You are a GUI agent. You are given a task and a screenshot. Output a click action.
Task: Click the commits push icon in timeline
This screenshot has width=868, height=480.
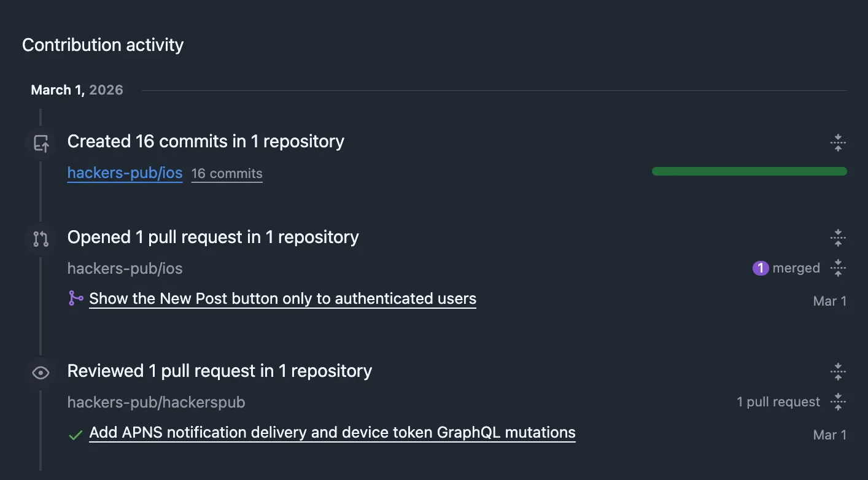pyautogui.click(x=41, y=144)
